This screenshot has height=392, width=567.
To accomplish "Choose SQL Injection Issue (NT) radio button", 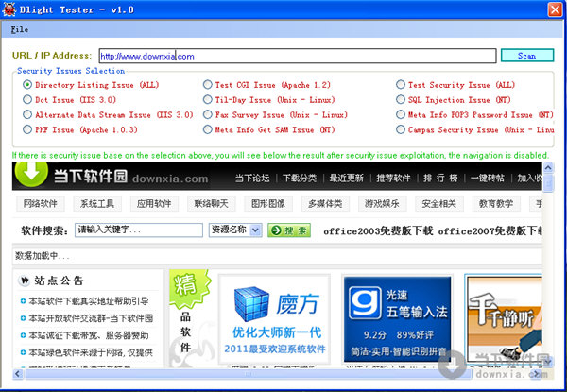I will point(401,100).
